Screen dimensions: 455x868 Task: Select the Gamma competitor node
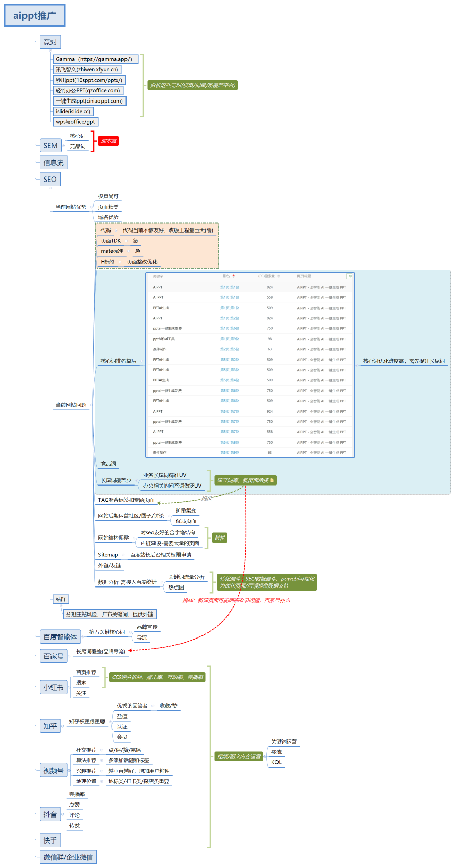[94, 59]
